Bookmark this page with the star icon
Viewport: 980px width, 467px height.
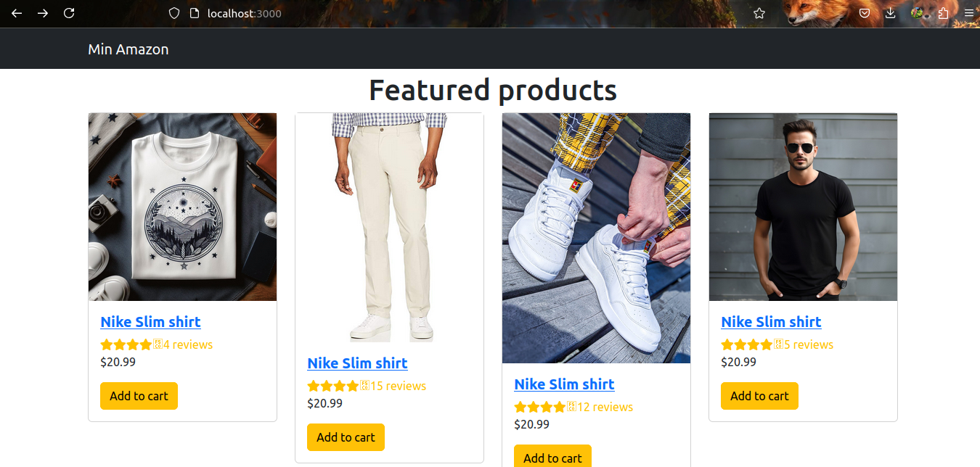click(x=759, y=13)
